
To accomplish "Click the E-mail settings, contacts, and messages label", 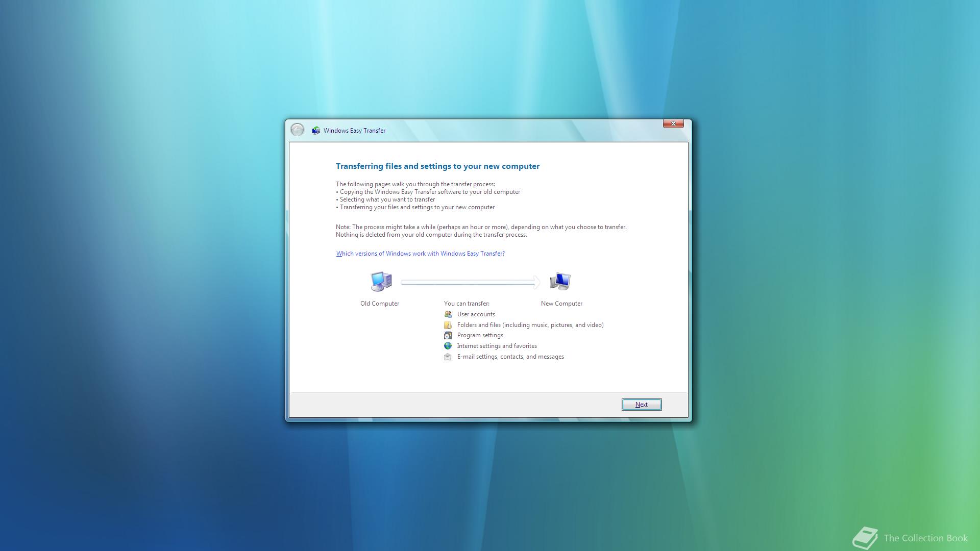I will tap(510, 356).
